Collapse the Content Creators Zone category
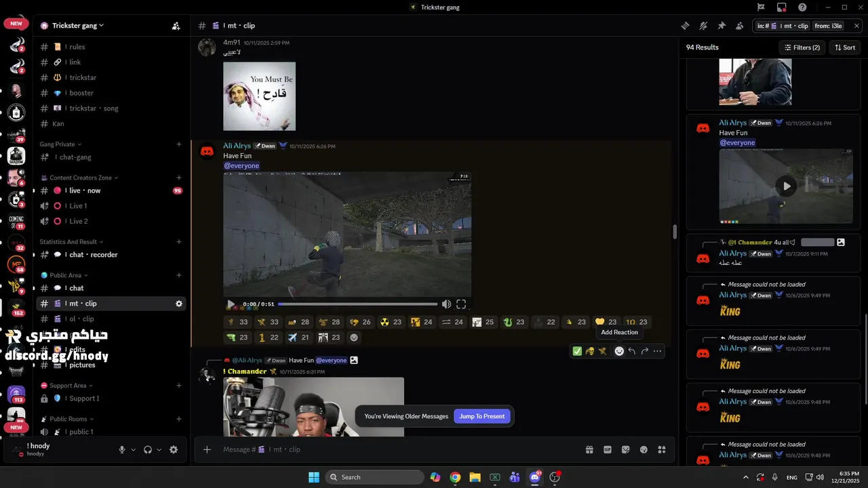The image size is (868, 488). coord(79,178)
